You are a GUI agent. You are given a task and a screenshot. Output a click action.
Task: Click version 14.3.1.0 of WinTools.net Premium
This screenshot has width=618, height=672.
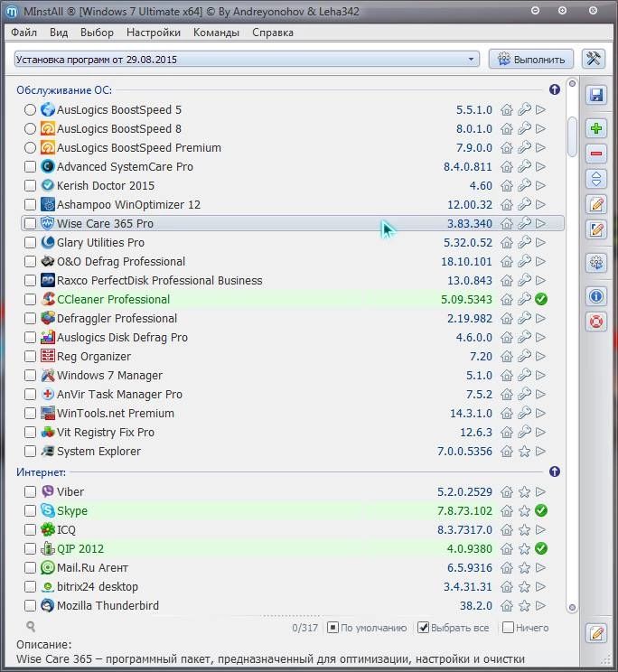471,414
